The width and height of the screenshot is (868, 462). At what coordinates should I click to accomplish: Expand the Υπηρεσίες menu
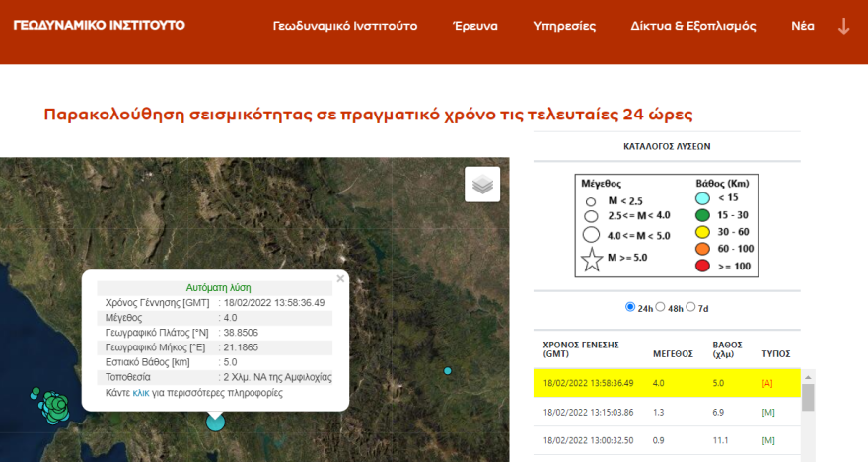click(564, 26)
